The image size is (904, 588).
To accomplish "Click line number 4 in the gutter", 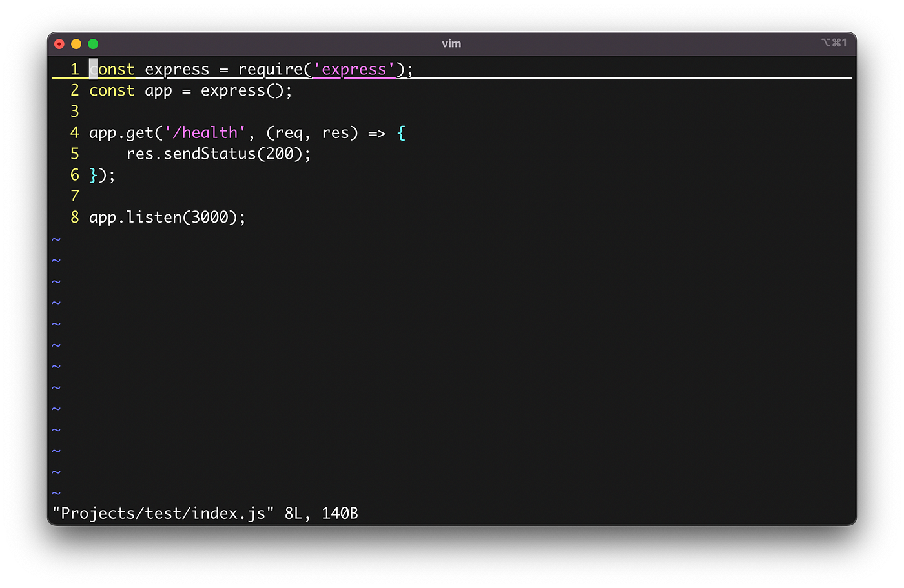I will pos(74,132).
